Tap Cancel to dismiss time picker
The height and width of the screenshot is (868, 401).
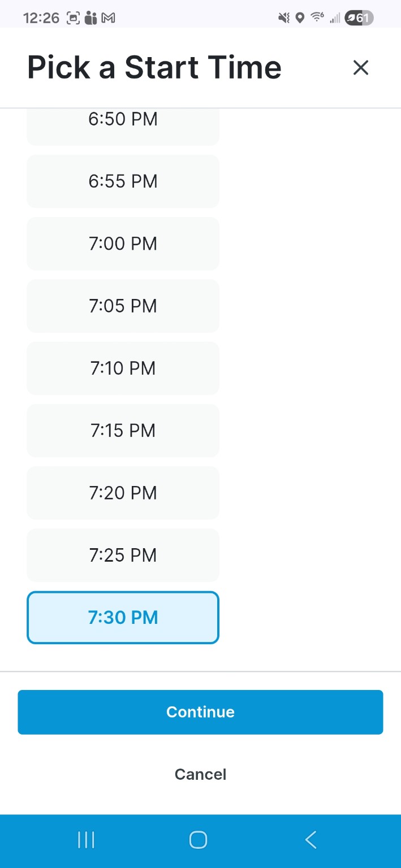pyautogui.click(x=200, y=774)
